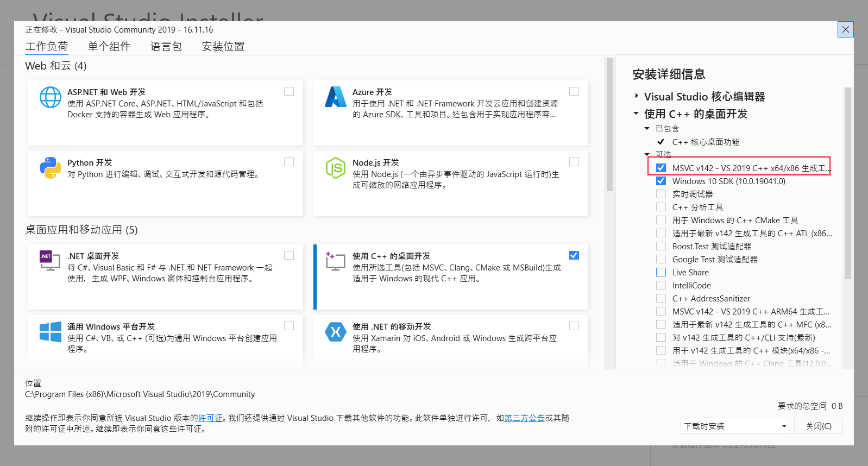Click the .NET desktop development icon
Viewport: 868px width, 466px height.
click(50, 261)
